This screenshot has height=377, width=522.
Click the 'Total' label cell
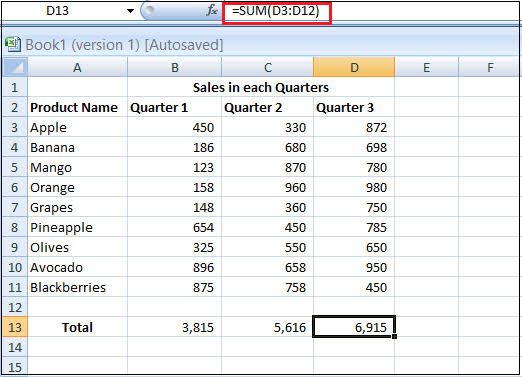pyautogui.click(x=77, y=327)
